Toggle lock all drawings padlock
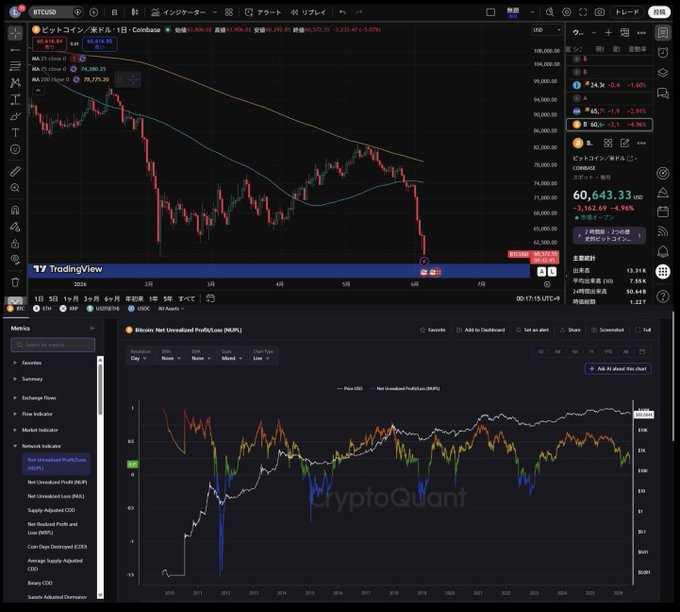The image size is (680, 612). [15, 243]
